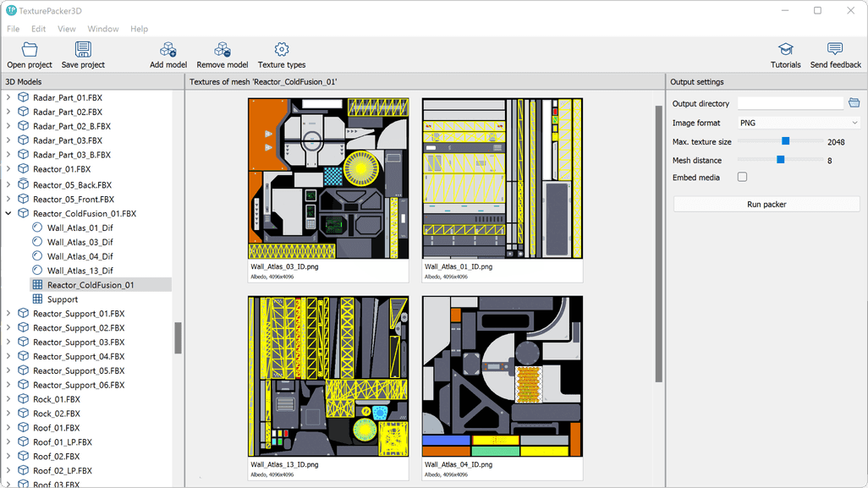
Task: Open the Texture types settings
Action: [x=281, y=52]
